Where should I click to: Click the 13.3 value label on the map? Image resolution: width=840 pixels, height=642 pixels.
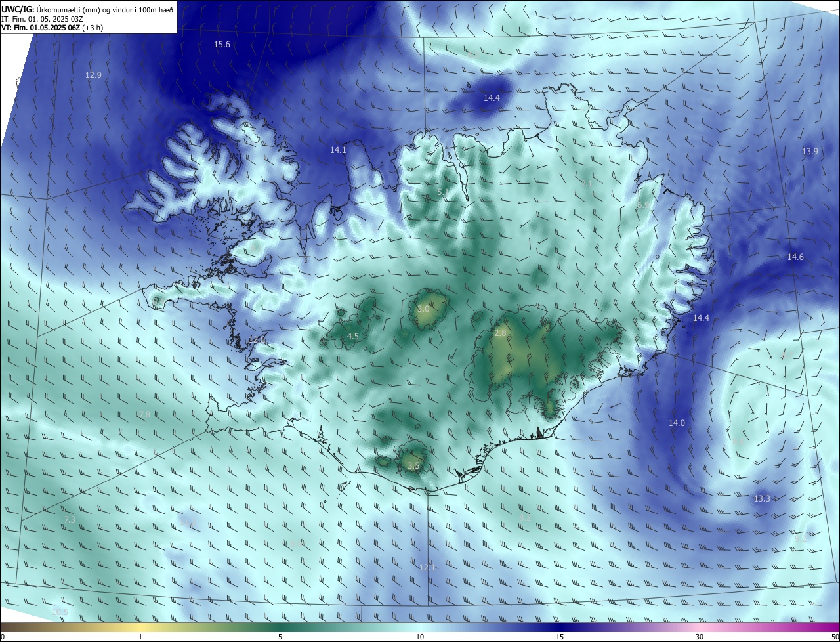[762, 498]
